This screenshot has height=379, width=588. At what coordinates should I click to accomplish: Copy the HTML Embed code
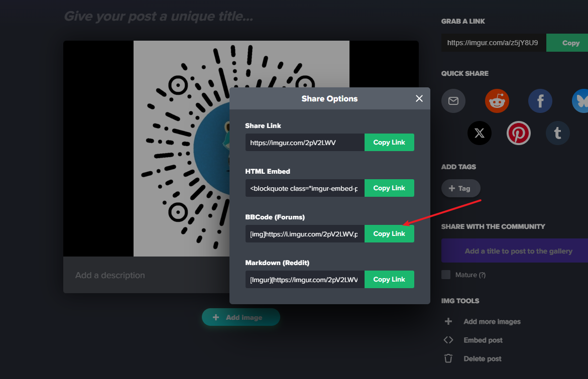[x=389, y=188]
